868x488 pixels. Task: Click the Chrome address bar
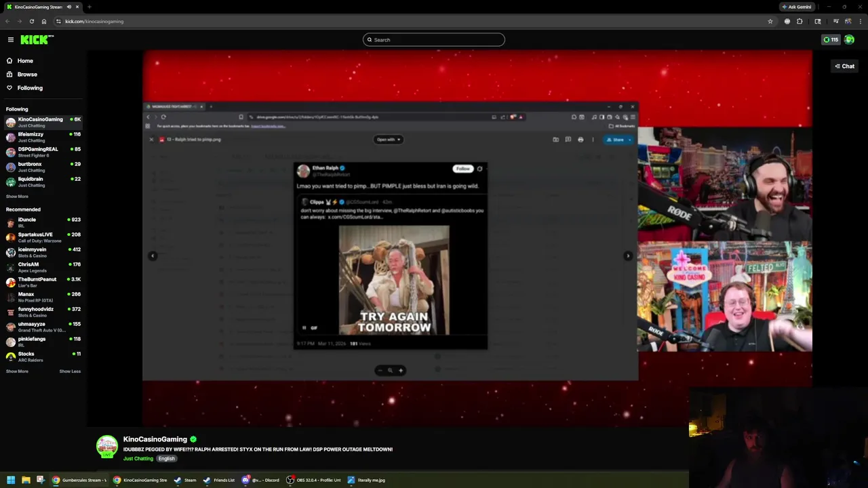(x=414, y=21)
